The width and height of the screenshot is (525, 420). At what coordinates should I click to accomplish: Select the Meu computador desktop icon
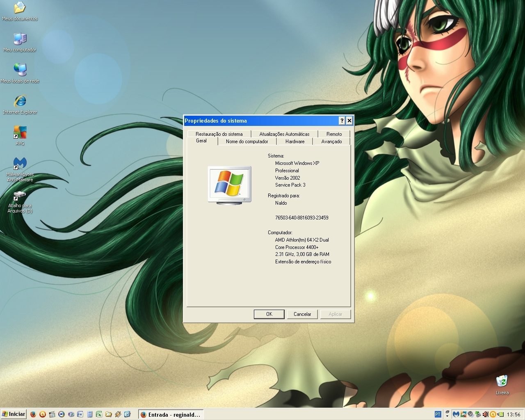20,42
